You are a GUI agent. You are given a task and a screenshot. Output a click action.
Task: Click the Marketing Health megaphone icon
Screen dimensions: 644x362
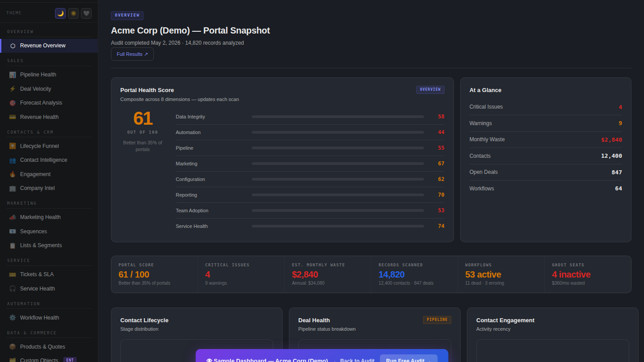pos(13,217)
